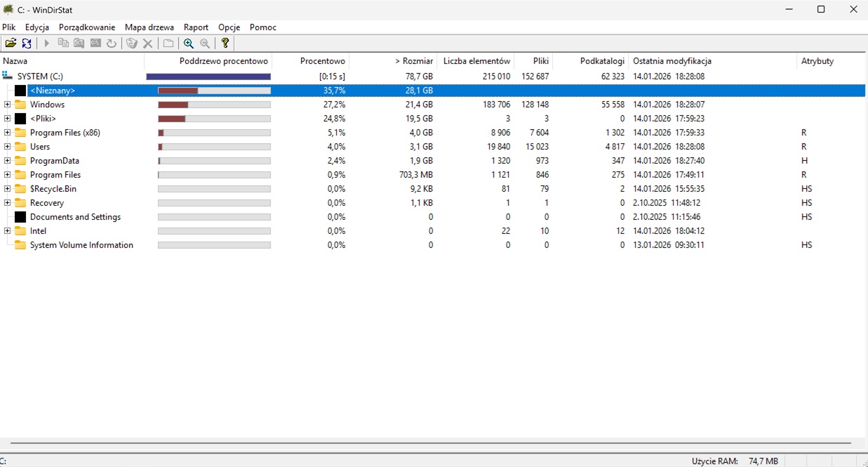Screen dimensions: 868x467
Task: Open the Opcje menu
Action: pyautogui.click(x=229, y=27)
